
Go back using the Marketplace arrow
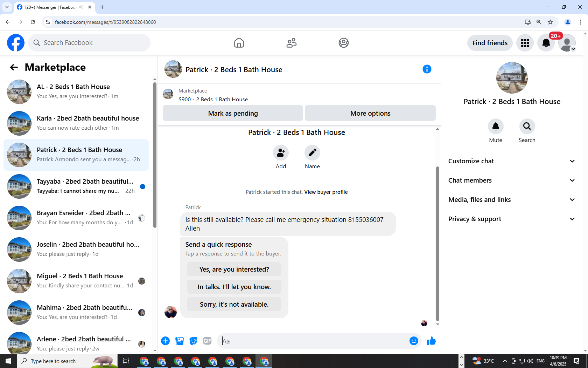[14, 67]
